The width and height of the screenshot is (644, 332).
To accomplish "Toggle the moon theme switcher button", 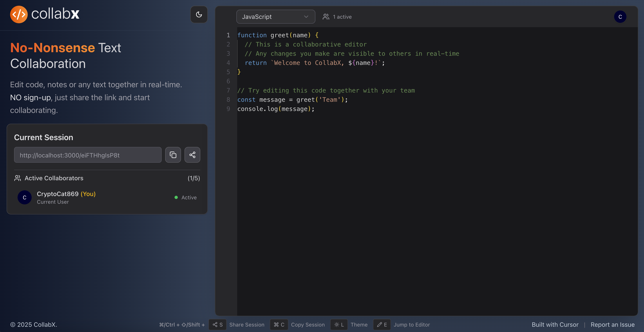I will click(x=199, y=14).
